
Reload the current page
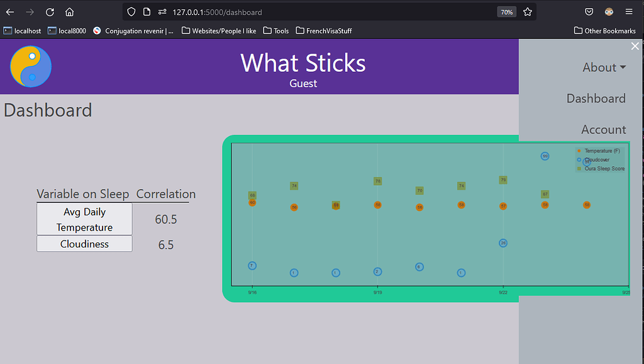tap(50, 12)
